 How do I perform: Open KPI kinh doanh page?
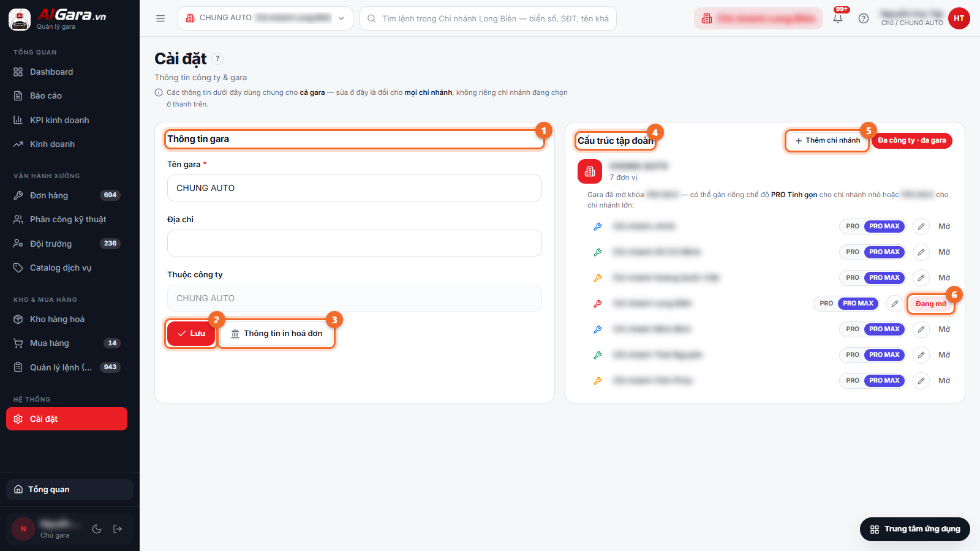[67, 120]
